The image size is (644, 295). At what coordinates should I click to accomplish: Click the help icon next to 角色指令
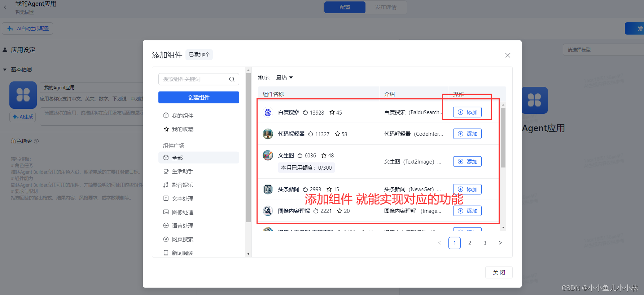(36, 141)
